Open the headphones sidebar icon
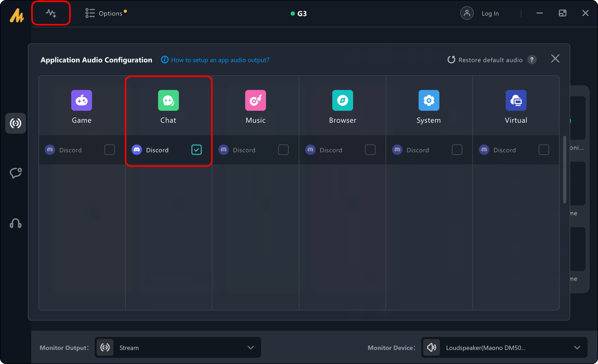598x364 pixels. coord(16,223)
